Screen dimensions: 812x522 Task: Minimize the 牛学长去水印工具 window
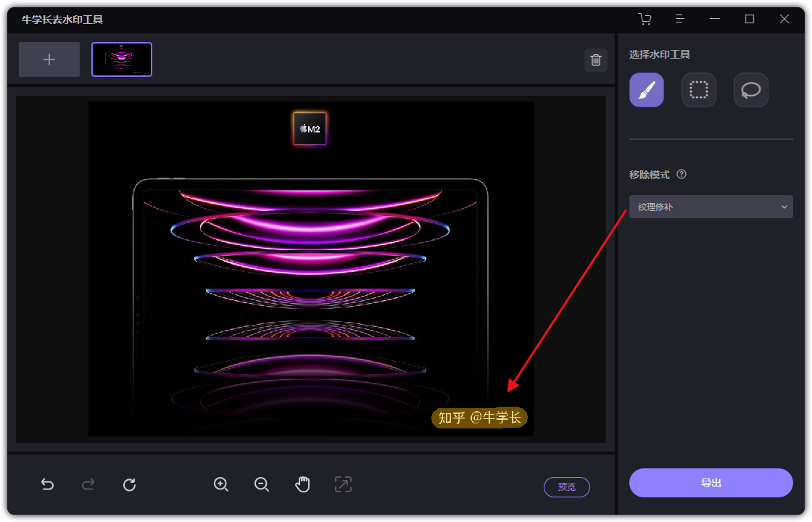click(715, 19)
